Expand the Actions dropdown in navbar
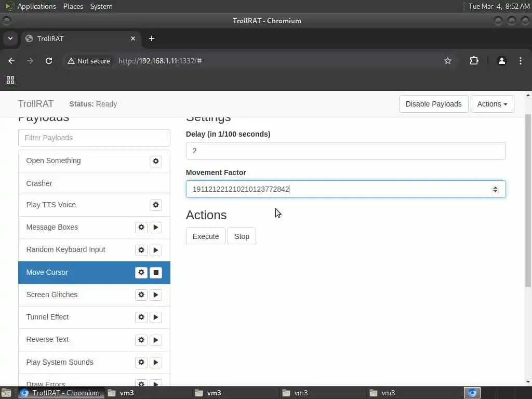532x399 pixels. click(x=493, y=104)
